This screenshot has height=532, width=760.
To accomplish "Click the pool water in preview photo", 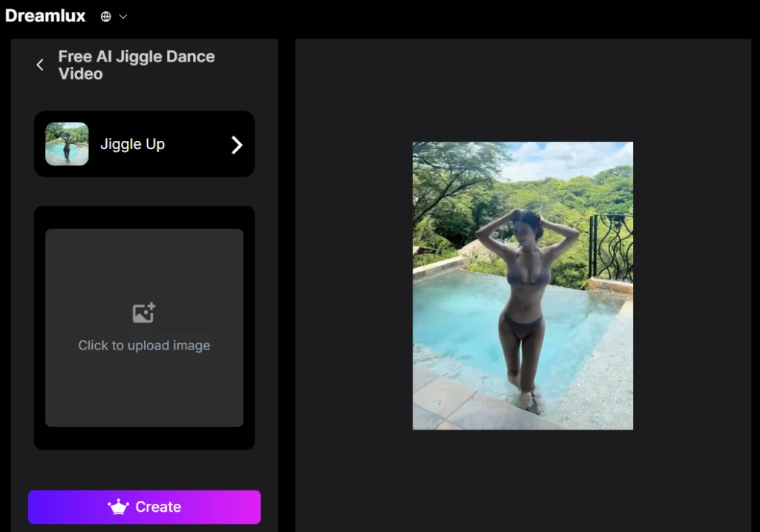I will coord(453,319).
